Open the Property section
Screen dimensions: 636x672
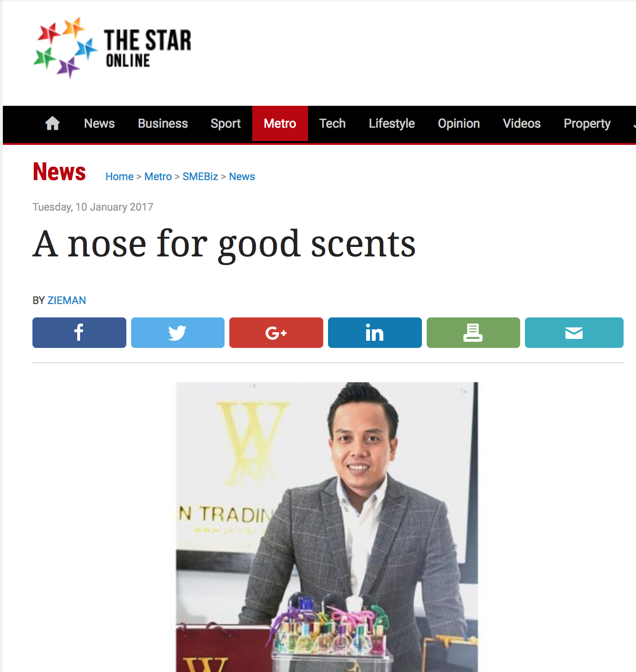pos(587,123)
